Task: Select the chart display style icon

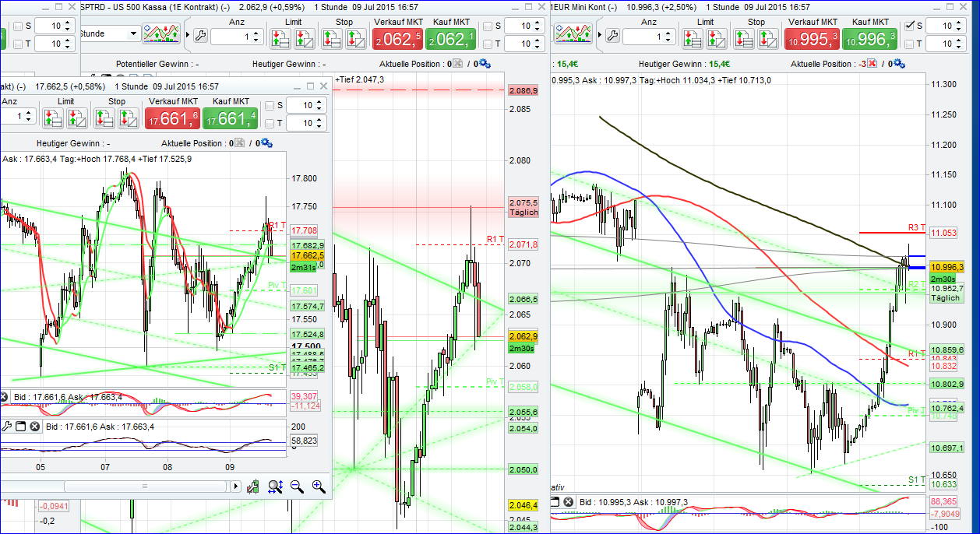Action: tap(161, 34)
